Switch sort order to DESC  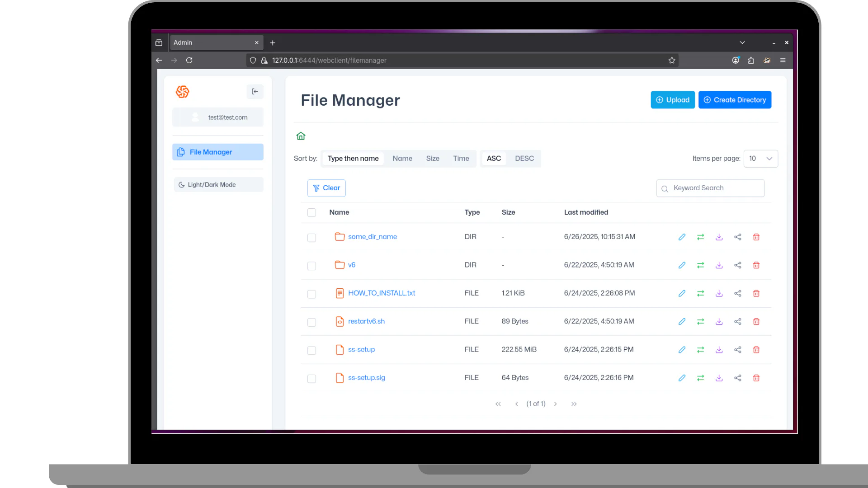tap(524, 159)
